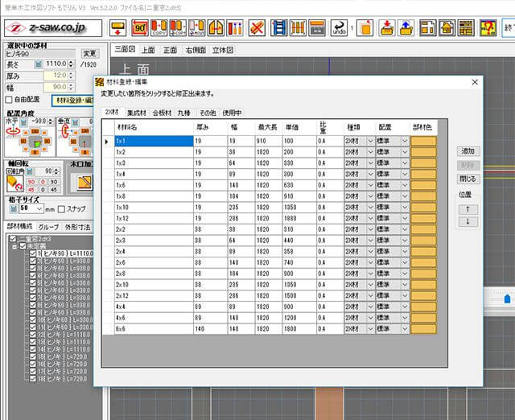Toggle checkbox of tree row 18 L=720.0
Screen dimensions: 515x420
pyautogui.click(x=32, y=379)
